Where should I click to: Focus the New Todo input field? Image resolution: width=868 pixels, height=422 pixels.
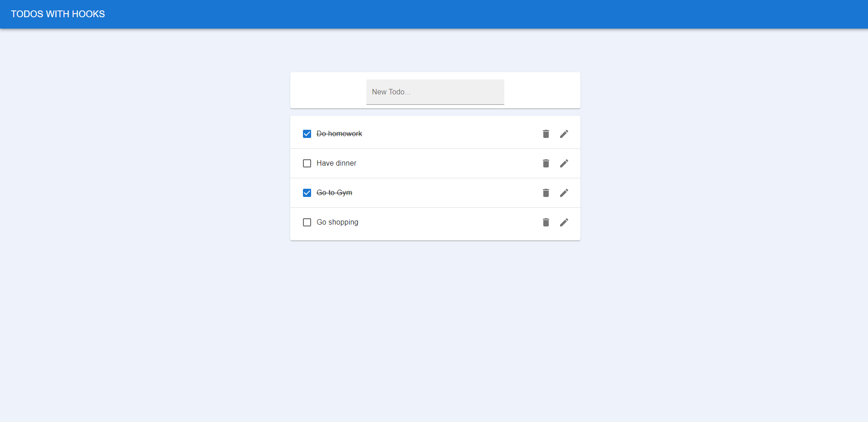435,92
